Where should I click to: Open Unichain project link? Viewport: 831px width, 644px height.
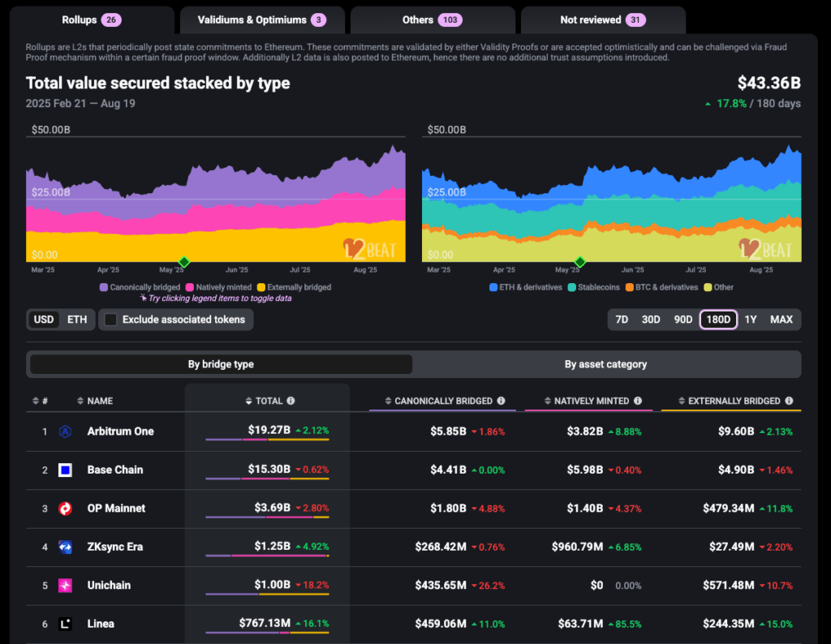[x=109, y=586]
